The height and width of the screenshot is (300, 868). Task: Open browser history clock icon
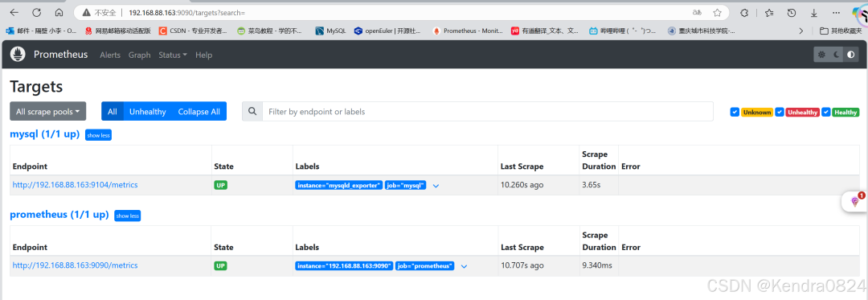tap(792, 12)
